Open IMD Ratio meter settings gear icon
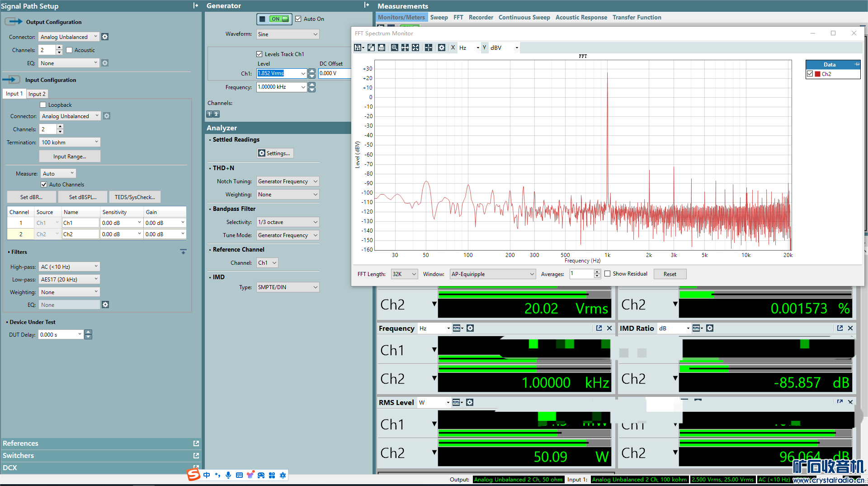 click(710, 328)
